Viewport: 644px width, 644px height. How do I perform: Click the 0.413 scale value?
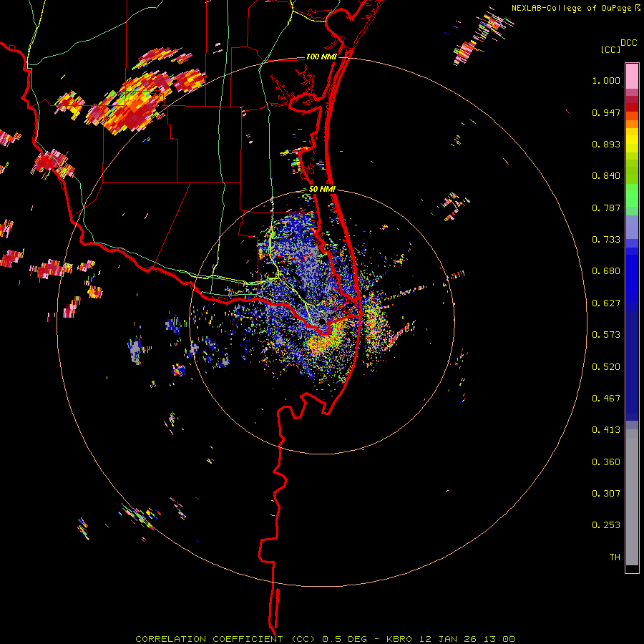606,430
